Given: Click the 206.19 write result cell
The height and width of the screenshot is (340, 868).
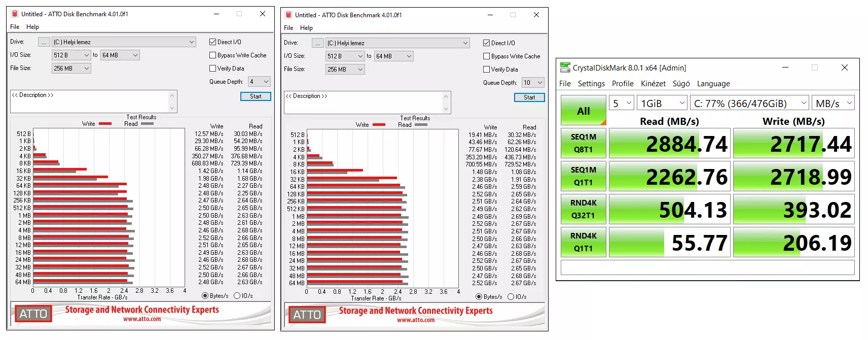Looking at the screenshot, I should coord(794,242).
